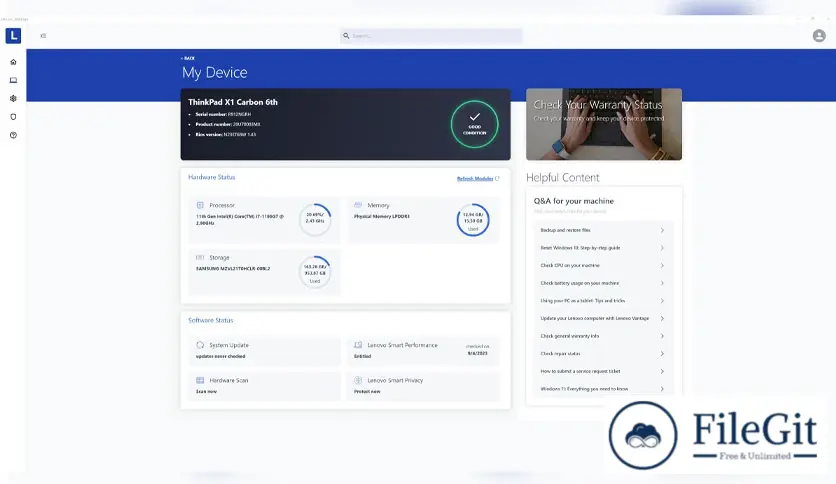This screenshot has width=836, height=484.
Task: Click the ThinkPad X1 Carbon 6th title
Action: pos(232,102)
